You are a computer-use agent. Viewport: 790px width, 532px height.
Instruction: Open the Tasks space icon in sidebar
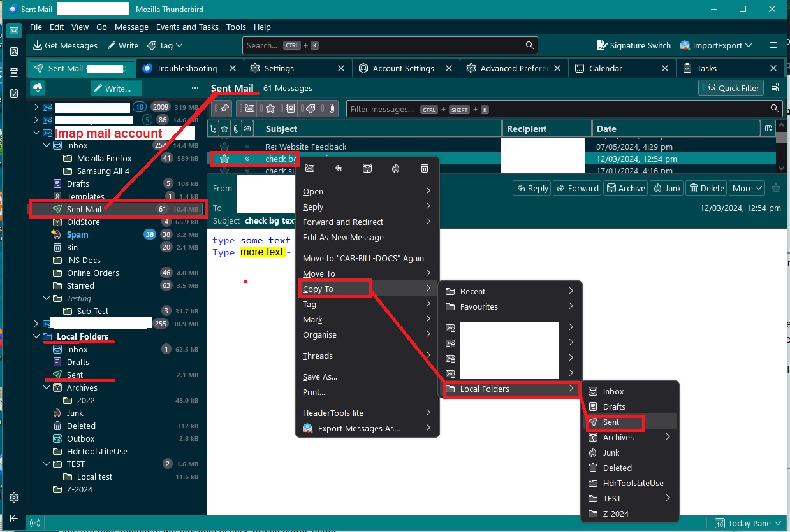[x=13, y=94]
